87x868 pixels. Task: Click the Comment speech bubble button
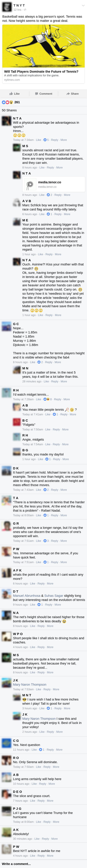pos(43,94)
